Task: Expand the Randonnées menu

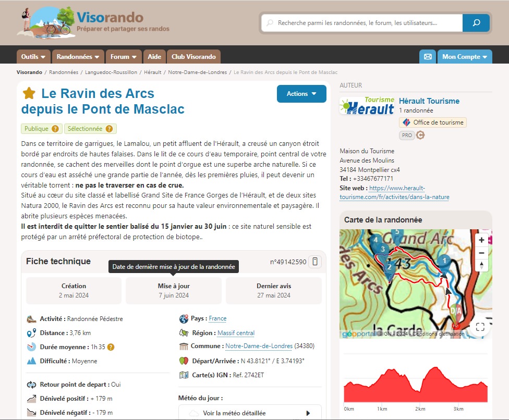Action: [78, 57]
